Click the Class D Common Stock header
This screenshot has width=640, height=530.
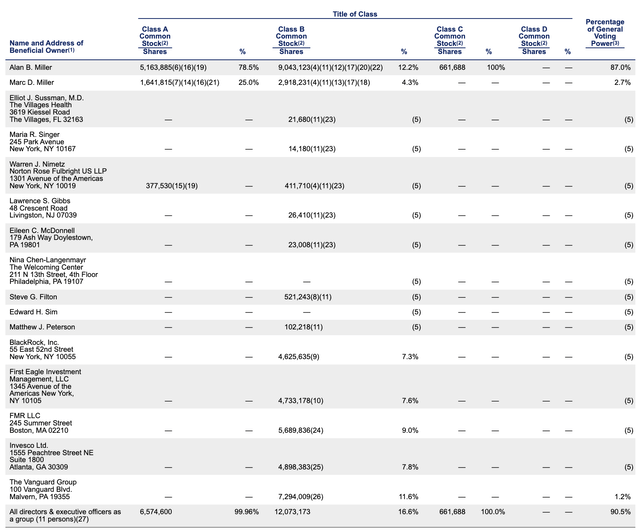pos(534,36)
